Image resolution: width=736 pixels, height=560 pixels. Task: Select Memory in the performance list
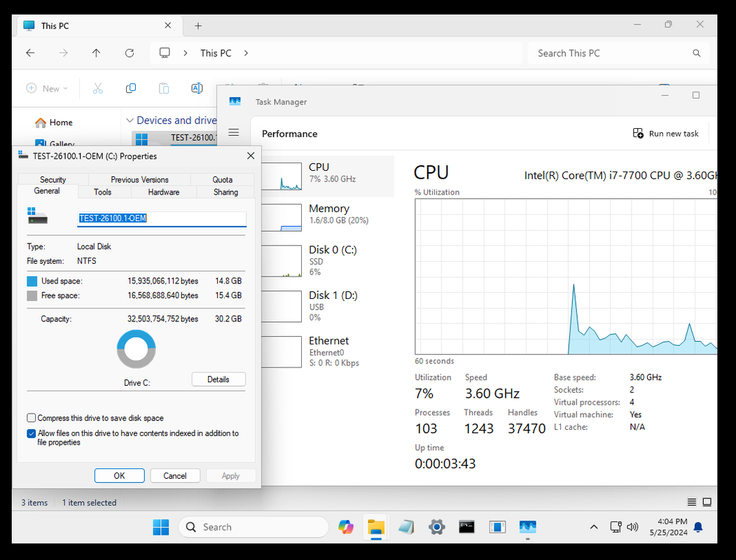327,217
